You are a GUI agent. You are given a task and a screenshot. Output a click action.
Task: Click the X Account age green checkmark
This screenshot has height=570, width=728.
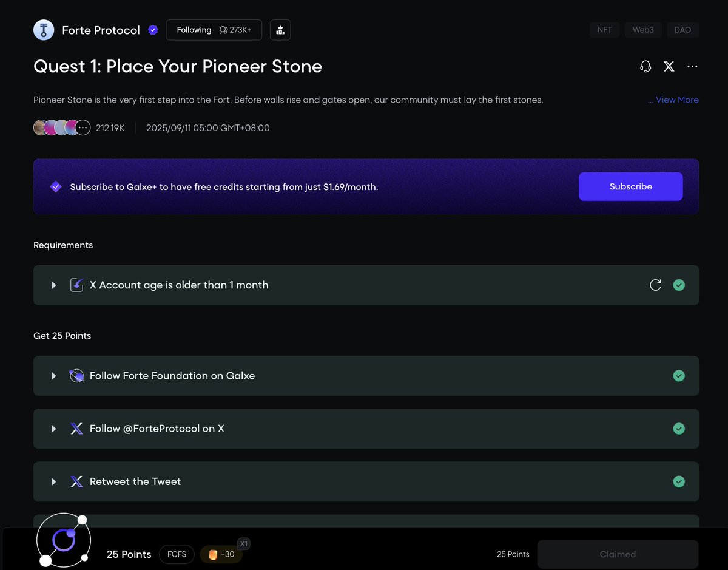(679, 285)
